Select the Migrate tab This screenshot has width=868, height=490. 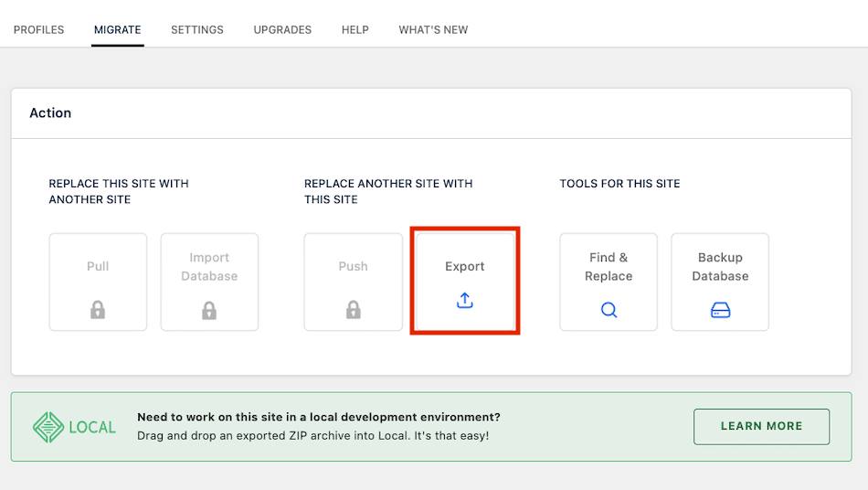[118, 30]
